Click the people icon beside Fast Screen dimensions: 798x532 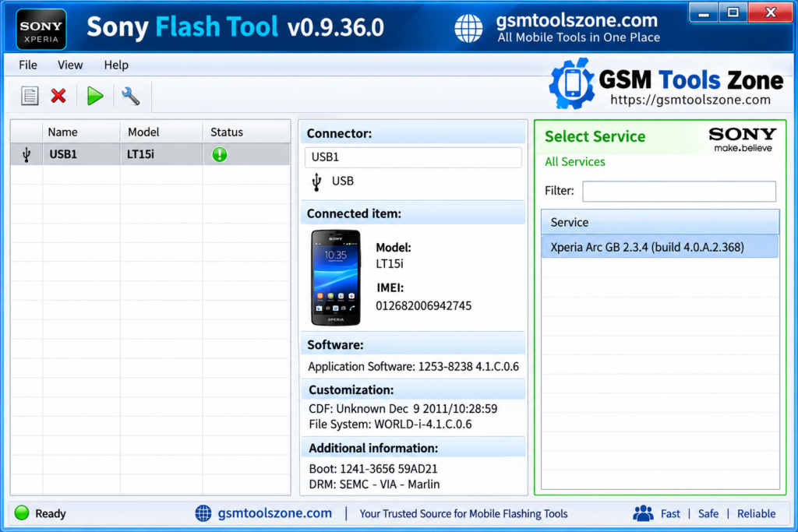pyautogui.click(x=643, y=513)
